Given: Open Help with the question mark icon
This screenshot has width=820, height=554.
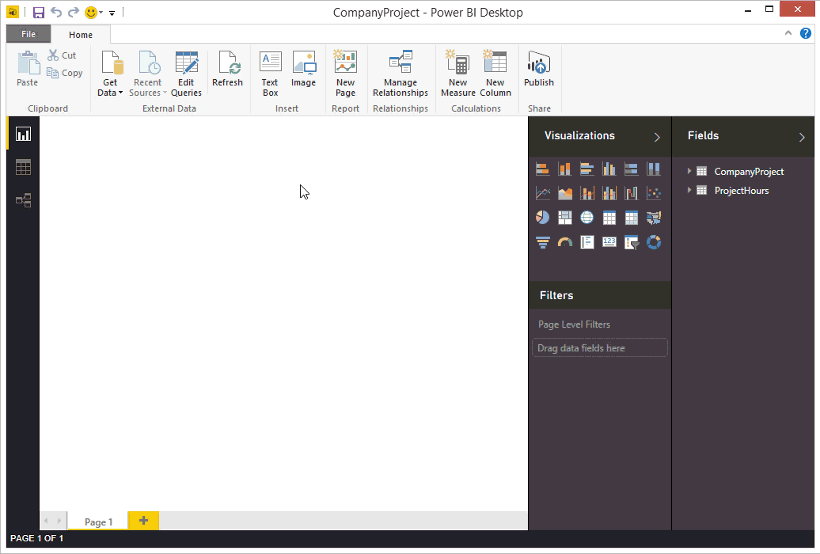Looking at the screenshot, I should pyautogui.click(x=805, y=33).
